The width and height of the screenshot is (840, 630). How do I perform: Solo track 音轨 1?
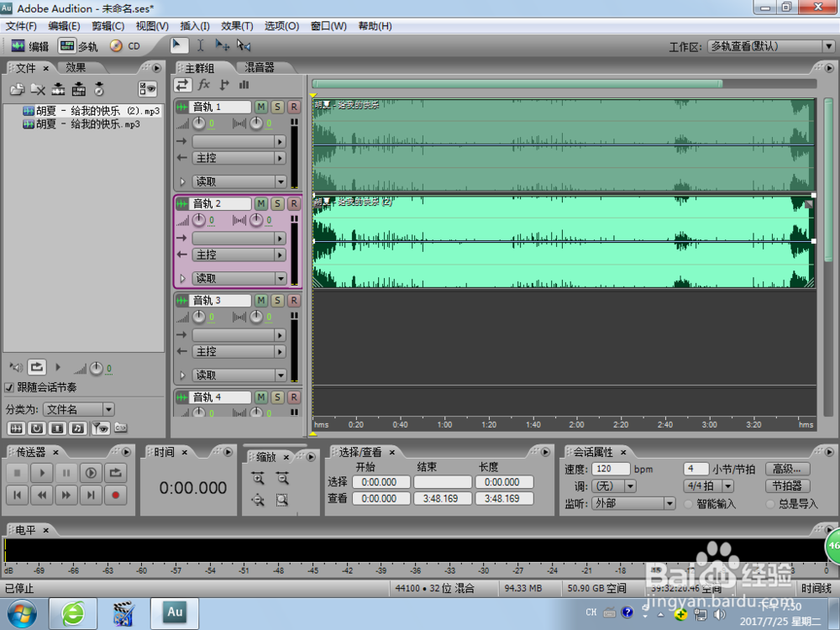[x=277, y=107]
